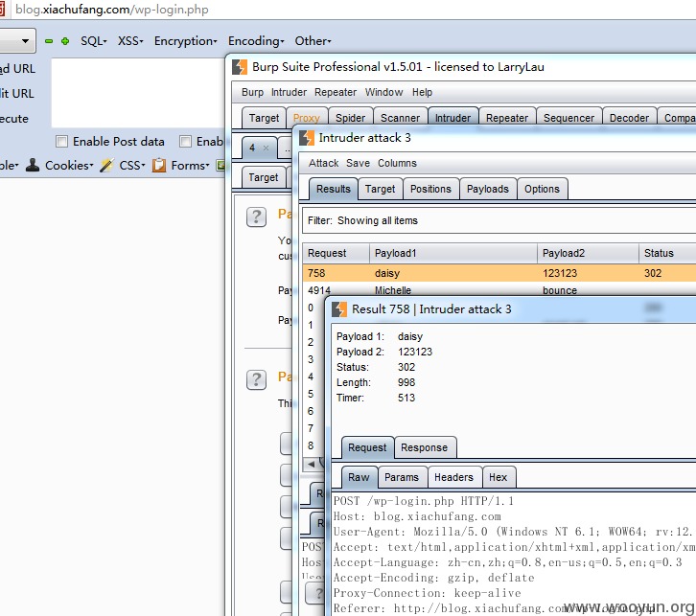Viewport: 696px width, 616px height.
Task: Switch to the Scanner tab
Action: pyautogui.click(x=400, y=118)
